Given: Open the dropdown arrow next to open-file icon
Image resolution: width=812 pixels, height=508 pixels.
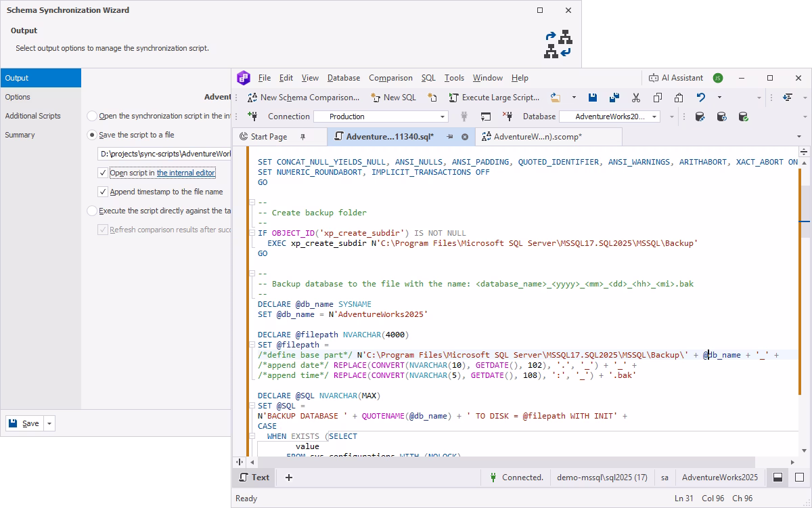Looking at the screenshot, I should coord(574,98).
